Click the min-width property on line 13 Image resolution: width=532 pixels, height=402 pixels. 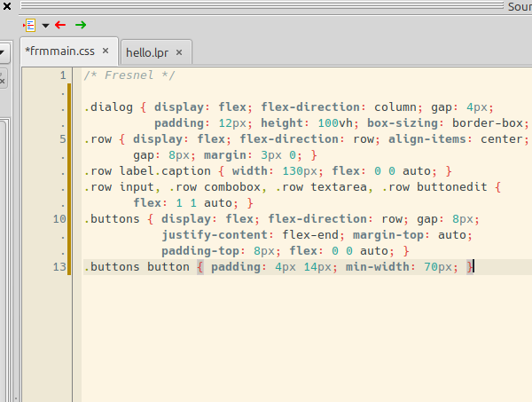378,267
